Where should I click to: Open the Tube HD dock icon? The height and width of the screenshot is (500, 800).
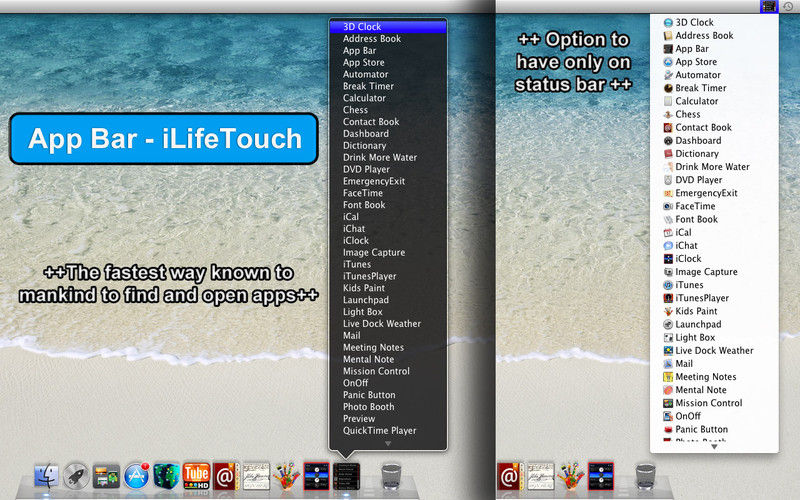point(196,476)
